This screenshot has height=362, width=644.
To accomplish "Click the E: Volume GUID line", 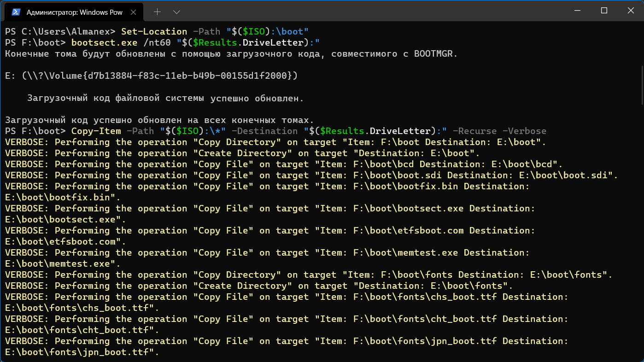I will 152,76.
